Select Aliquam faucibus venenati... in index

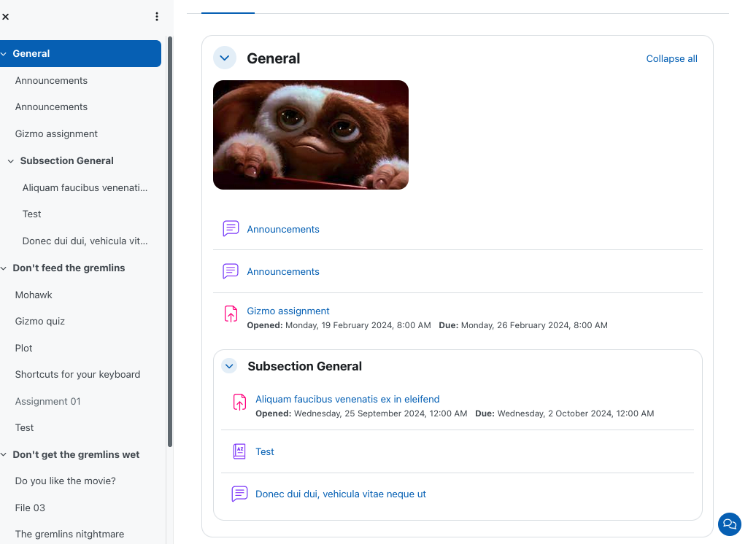[x=85, y=188]
